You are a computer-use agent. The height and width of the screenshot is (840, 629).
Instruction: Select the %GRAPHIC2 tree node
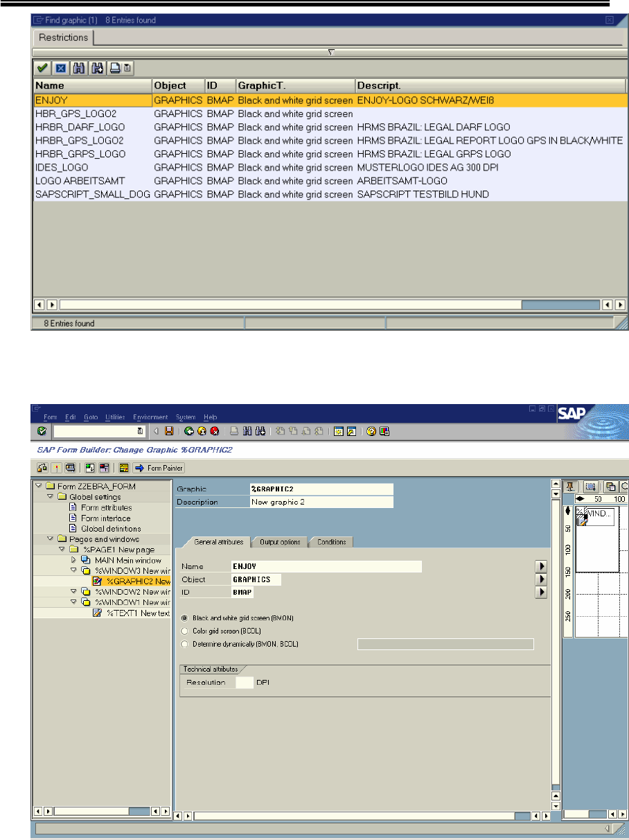[x=132, y=581]
